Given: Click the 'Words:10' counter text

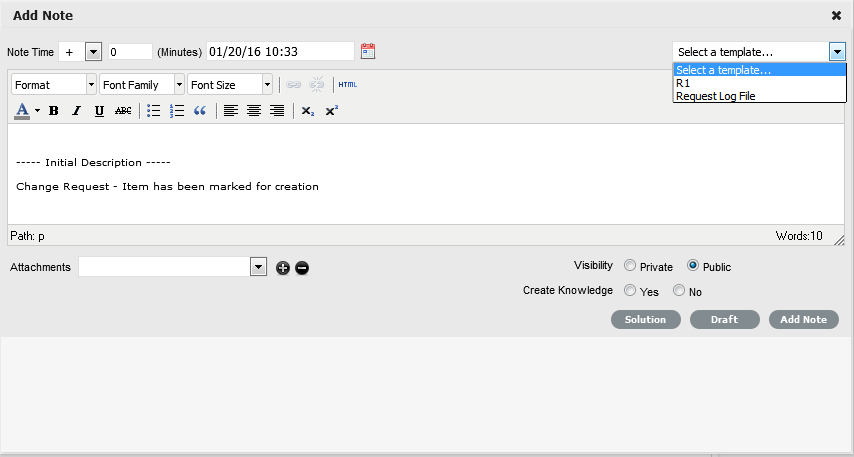Looking at the screenshot, I should (799, 236).
